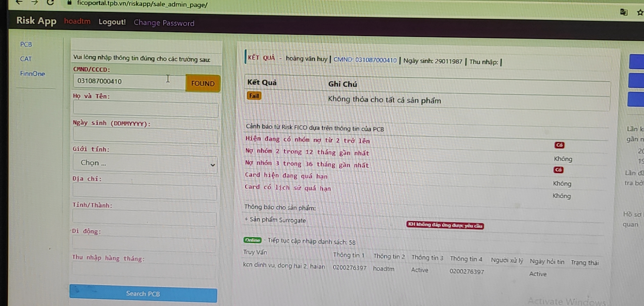This screenshot has width=644, height=306.
Task: Open the Risk App home link
Action: (x=36, y=21)
